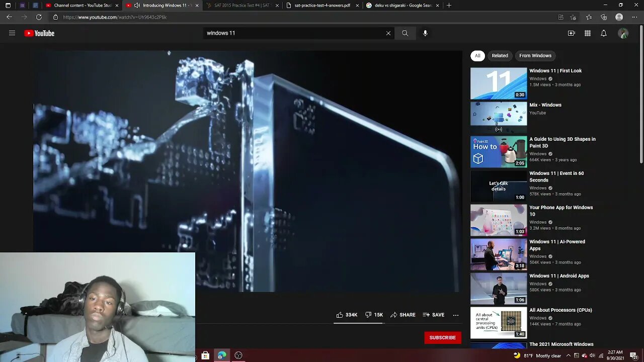Open Windows 11 Event in 60 Seconds thumbnail

[x=499, y=186]
